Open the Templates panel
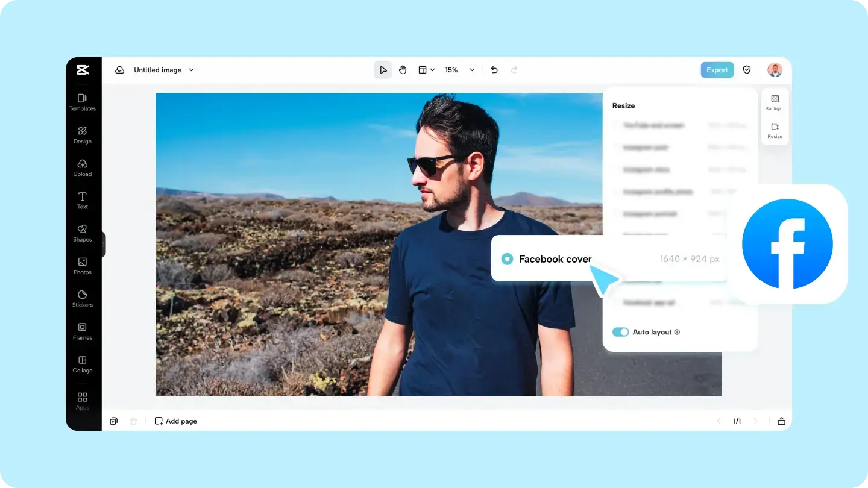This screenshot has width=868, height=488. (83, 102)
